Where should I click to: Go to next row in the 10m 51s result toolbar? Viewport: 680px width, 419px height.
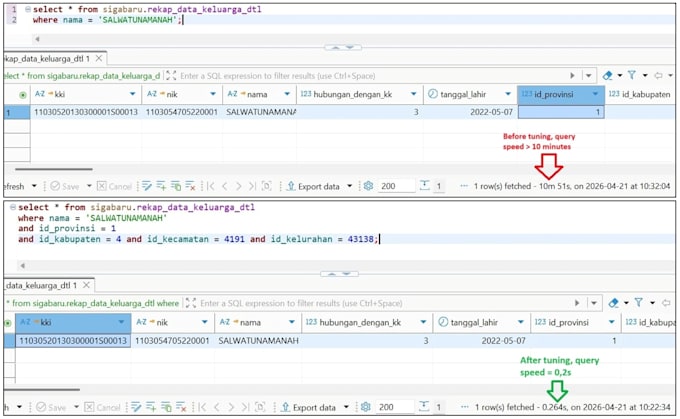point(239,187)
